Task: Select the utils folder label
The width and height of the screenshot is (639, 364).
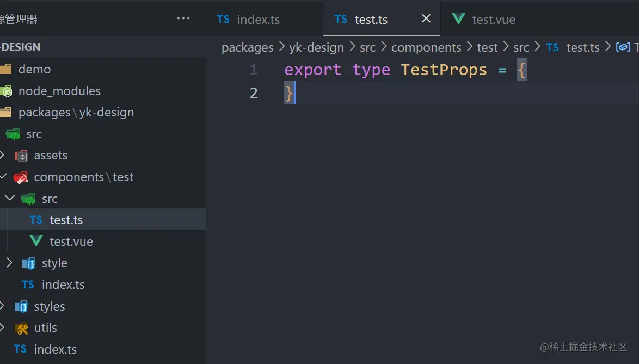Action: click(x=45, y=328)
